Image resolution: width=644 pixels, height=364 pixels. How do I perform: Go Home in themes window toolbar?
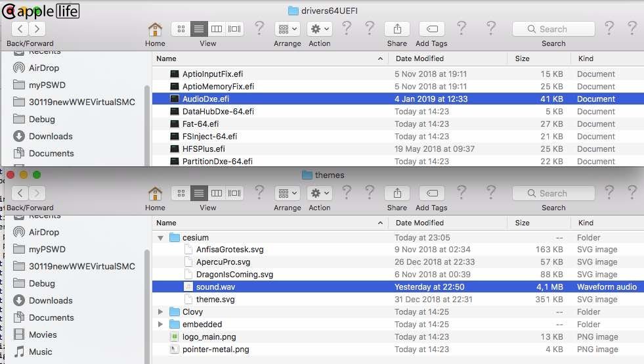click(155, 193)
